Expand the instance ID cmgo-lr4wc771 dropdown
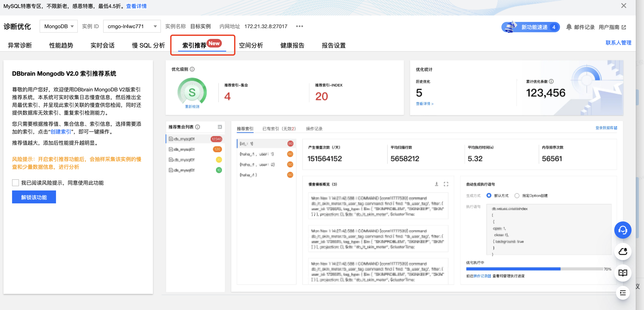 pyautogui.click(x=132, y=26)
